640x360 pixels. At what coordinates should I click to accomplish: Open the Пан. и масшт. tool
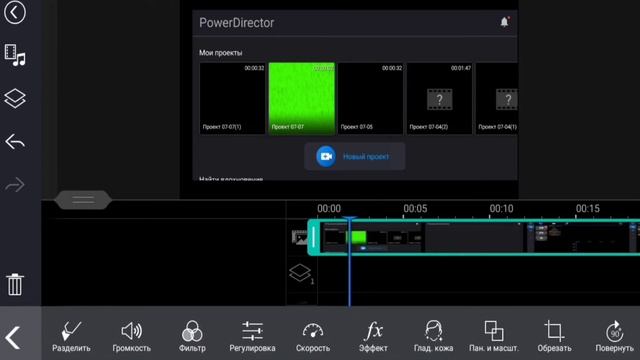click(x=494, y=336)
